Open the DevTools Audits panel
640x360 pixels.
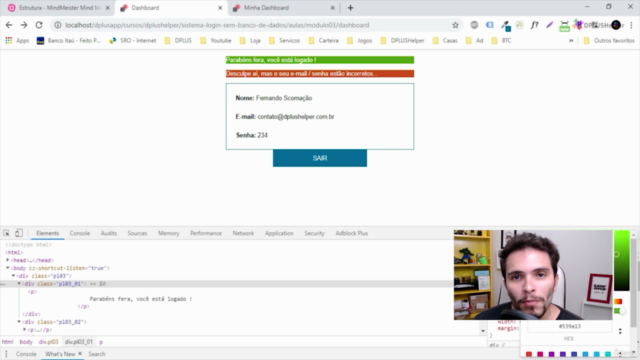point(109,233)
